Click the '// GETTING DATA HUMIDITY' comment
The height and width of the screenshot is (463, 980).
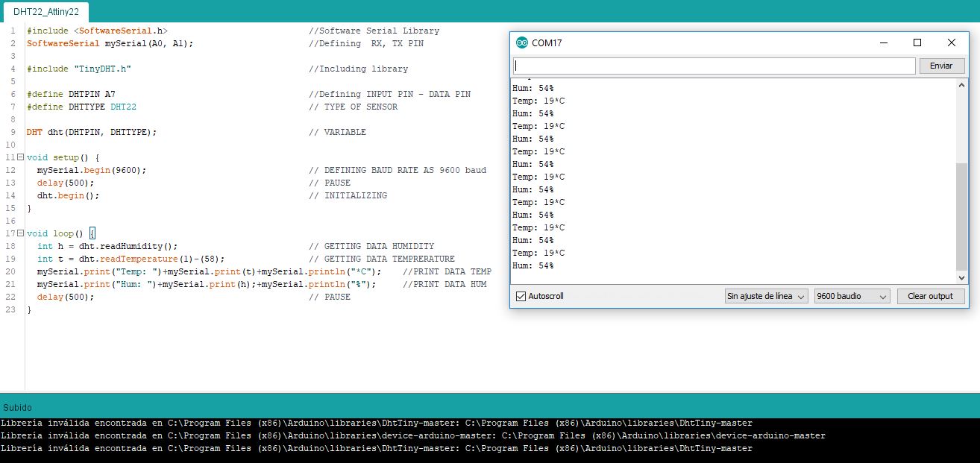tap(371, 247)
